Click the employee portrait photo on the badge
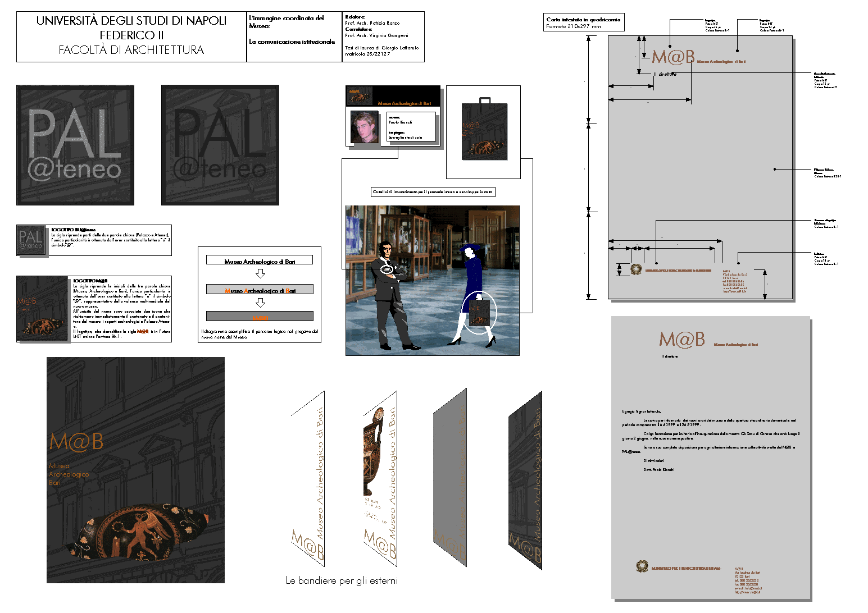This screenshot has width=868, height=613. tap(365, 126)
